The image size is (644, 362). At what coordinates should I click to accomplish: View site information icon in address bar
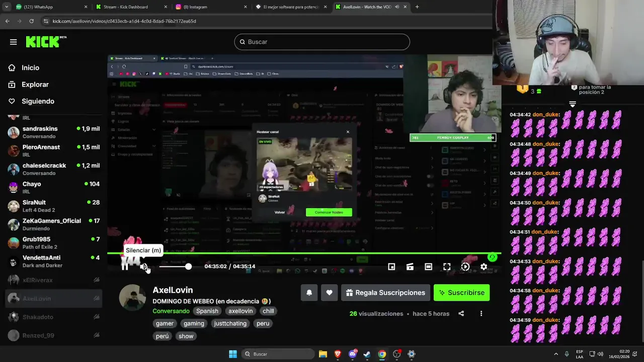46,21
